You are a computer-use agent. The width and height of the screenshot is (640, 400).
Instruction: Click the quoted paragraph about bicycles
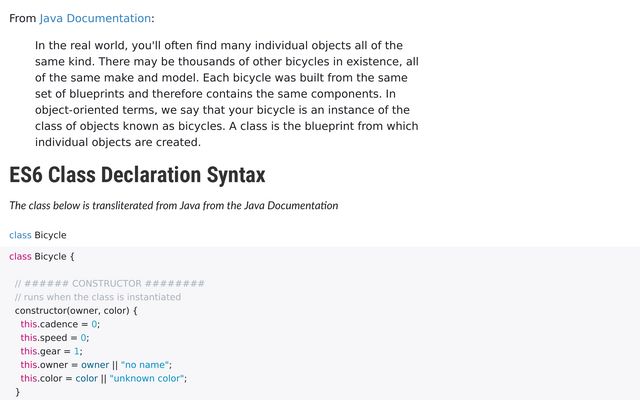pyautogui.click(x=227, y=94)
